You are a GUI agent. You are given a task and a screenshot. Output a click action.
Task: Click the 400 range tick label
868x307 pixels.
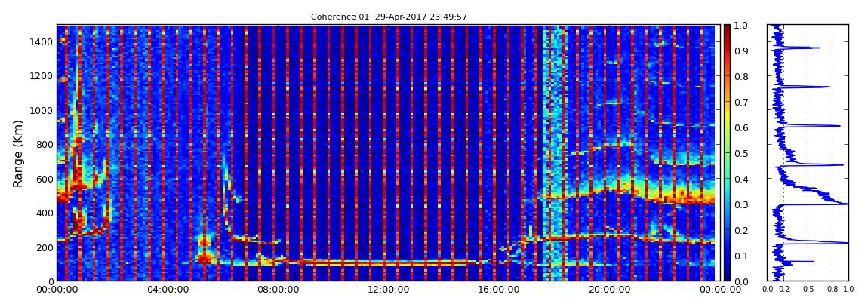click(45, 213)
